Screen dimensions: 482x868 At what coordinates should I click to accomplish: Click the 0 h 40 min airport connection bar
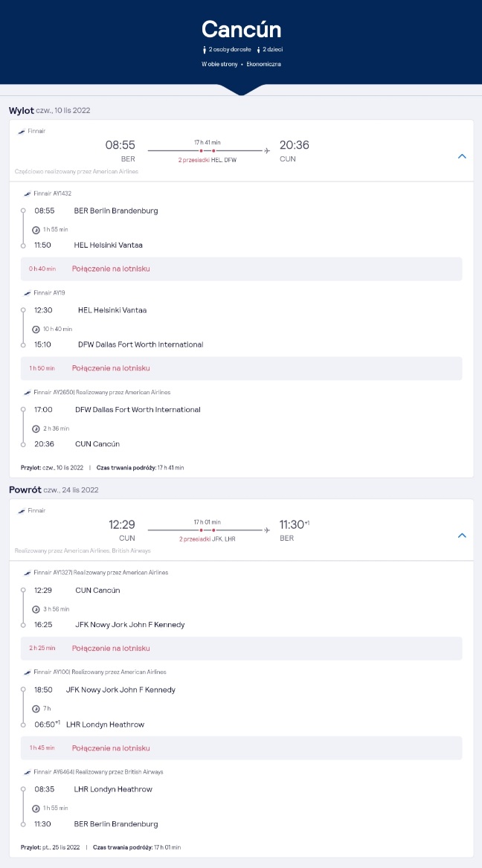pos(241,269)
